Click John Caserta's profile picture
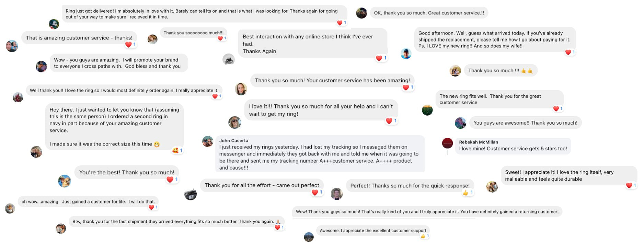The height and width of the screenshot is (245, 644). coord(208,141)
